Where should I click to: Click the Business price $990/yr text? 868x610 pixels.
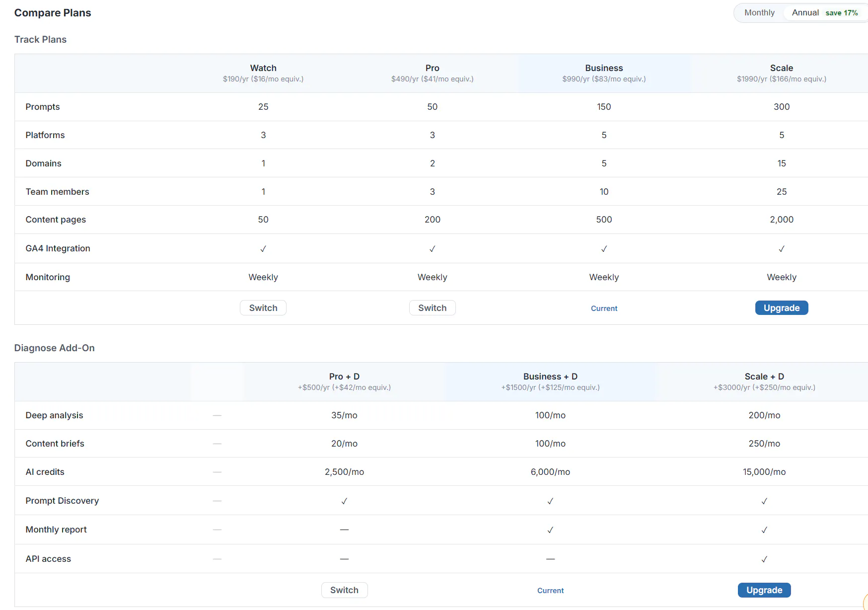pos(604,79)
